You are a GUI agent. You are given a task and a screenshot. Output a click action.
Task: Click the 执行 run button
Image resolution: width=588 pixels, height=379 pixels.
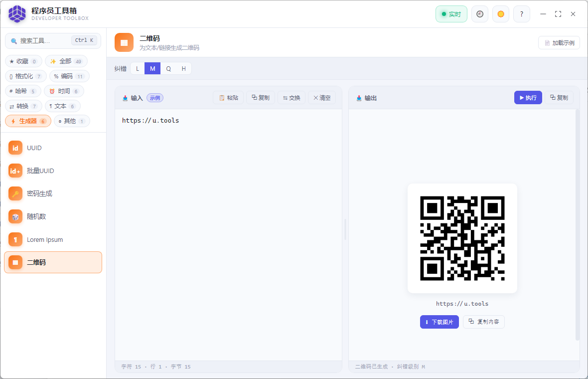[x=528, y=98]
